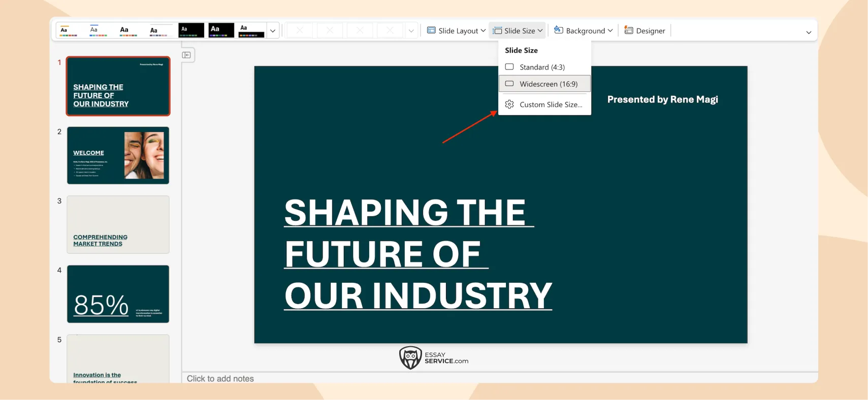Choose Standard (4:3) slide size

click(544, 67)
